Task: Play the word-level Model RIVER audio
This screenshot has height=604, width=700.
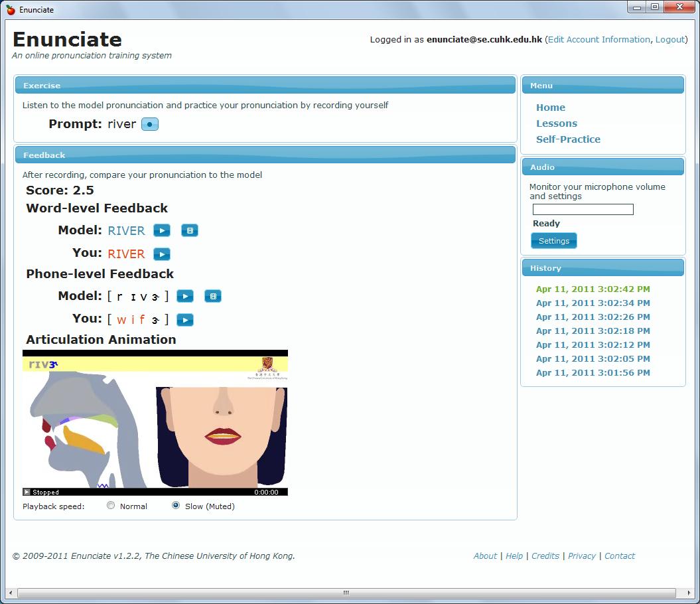Action: pos(162,230)
